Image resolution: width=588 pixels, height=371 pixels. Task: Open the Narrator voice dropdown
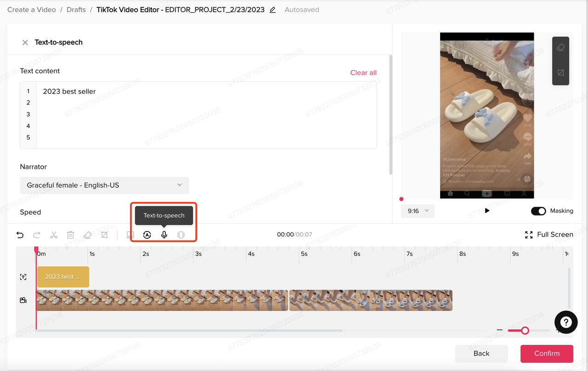click(104, 185)
